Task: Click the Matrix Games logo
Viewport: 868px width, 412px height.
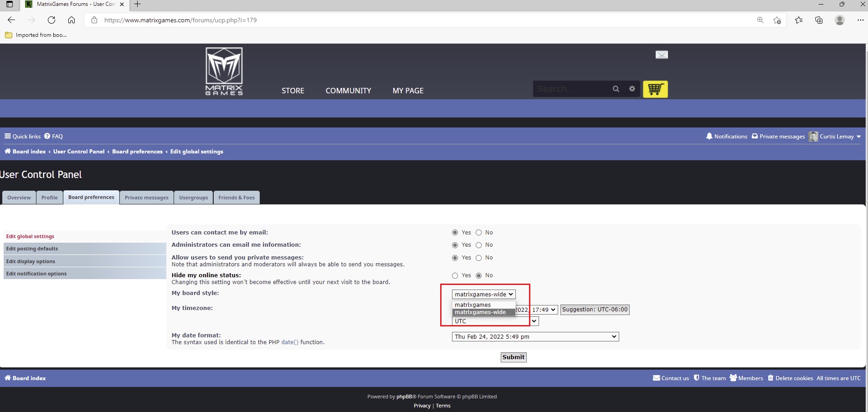Action: coord(224,71)
